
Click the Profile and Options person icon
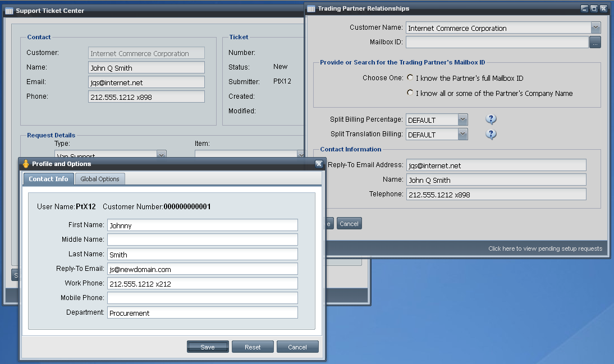[x=26, y=164]
